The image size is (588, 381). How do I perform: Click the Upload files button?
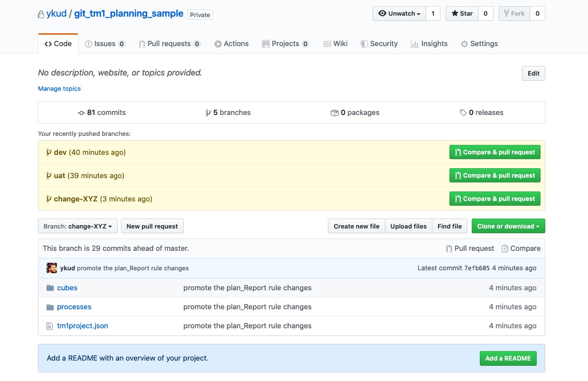click(x=409, y=226)
